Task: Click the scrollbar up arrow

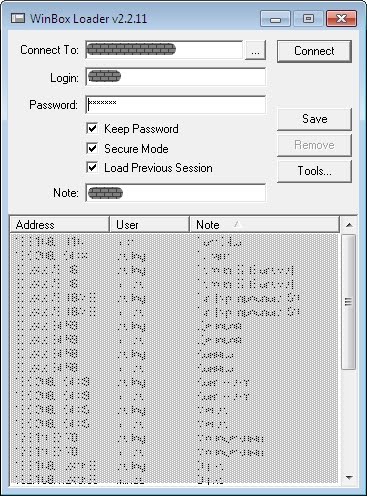Action: (x=349, y=225)
